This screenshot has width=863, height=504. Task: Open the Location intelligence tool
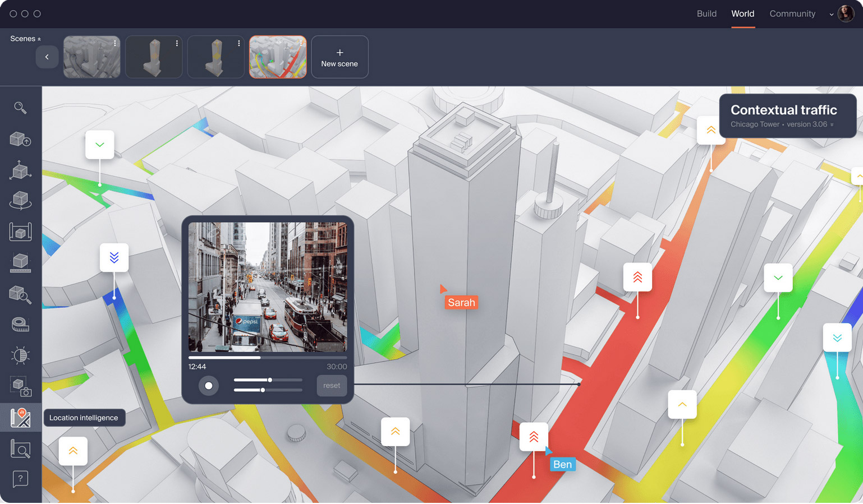tap(20, 418)
